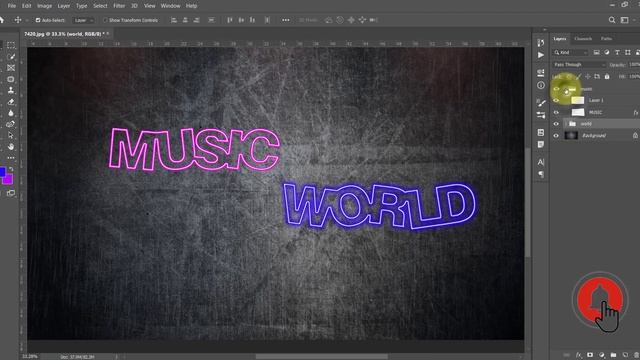This screenshot has width=640, height=360.
Task: Select the Path Selection tool
Action: coord(11,136)
